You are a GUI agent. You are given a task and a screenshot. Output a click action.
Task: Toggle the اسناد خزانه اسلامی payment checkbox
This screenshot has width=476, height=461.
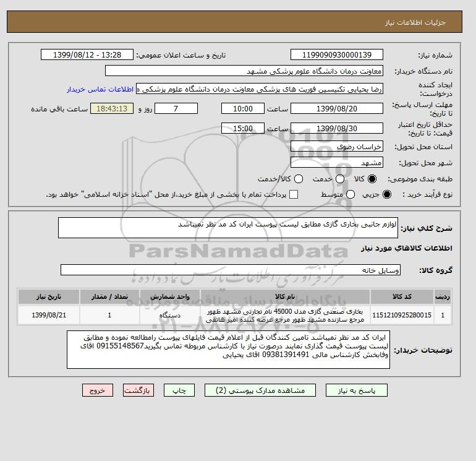coord(294,194)
